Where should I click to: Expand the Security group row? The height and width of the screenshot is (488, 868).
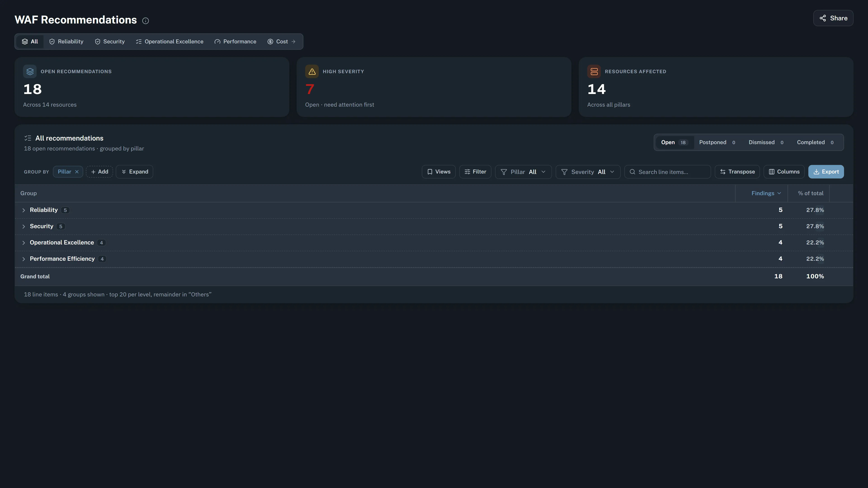[x=24, y=226]
